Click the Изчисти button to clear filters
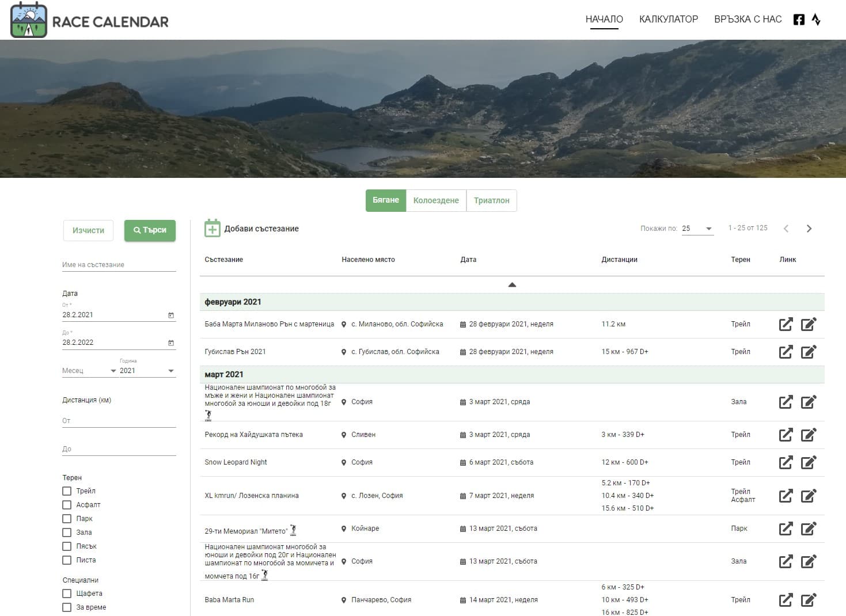 (x=88, y=230)
